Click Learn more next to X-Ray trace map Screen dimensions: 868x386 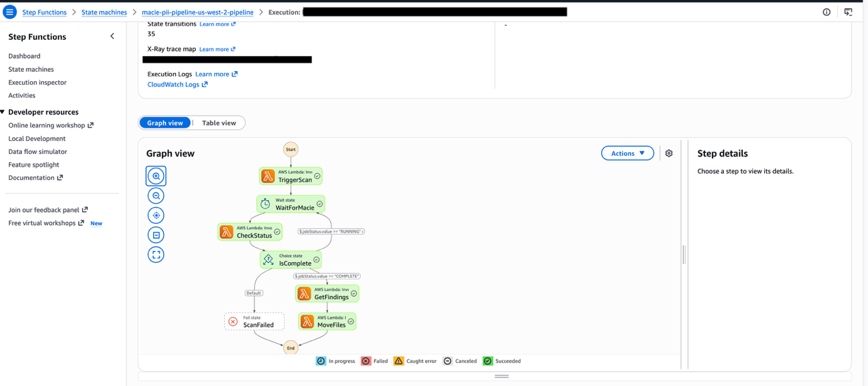[x=217, y=49]
